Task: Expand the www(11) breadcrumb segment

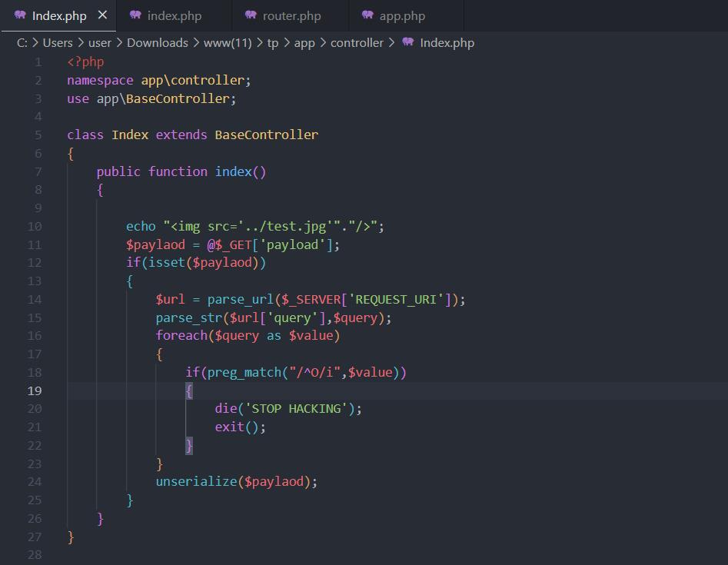Action: 228,42
